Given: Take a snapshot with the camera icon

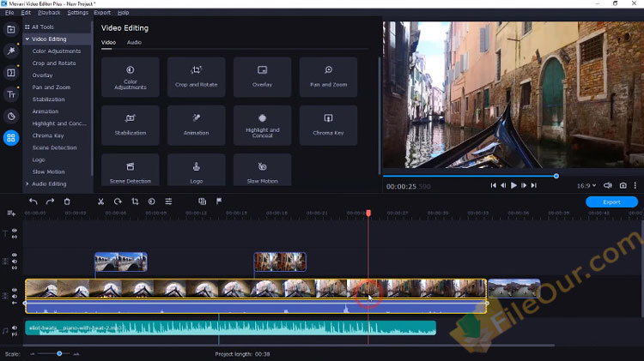Looking at the screenshot, I should point(623,185).
